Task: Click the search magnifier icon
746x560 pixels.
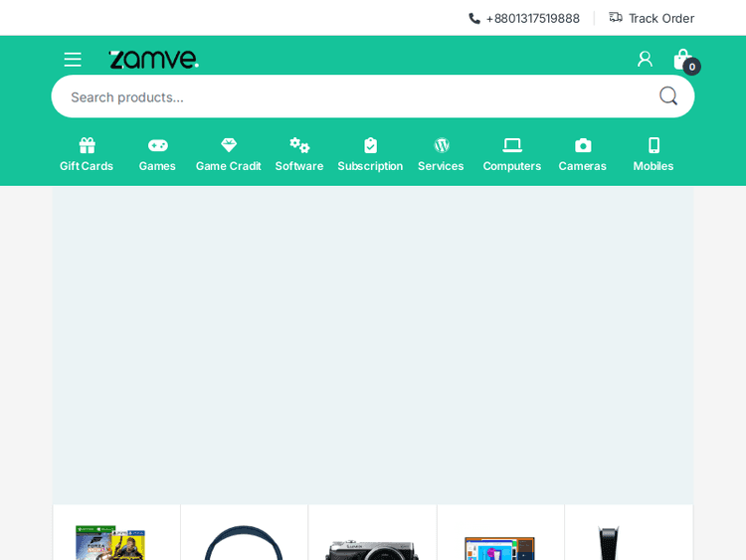Action: point(668,96)
